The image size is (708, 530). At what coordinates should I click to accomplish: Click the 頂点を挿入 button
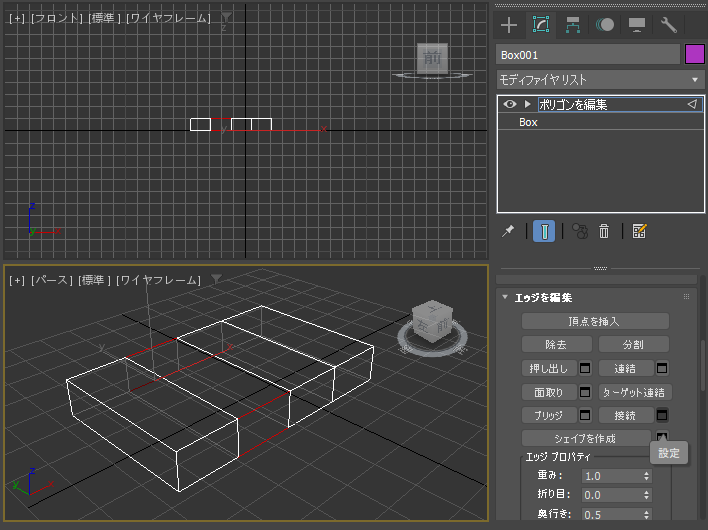pos(595,321)
